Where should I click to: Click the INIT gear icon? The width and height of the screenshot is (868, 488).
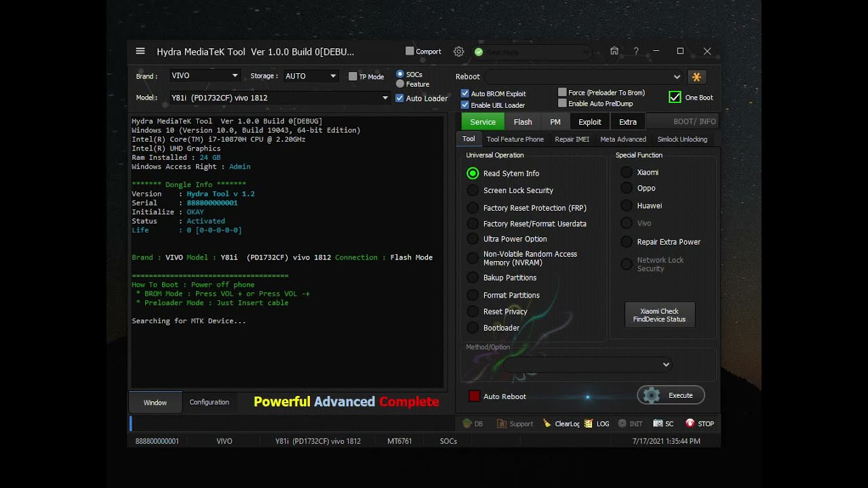pyautogui.click(x=622, y=424)
